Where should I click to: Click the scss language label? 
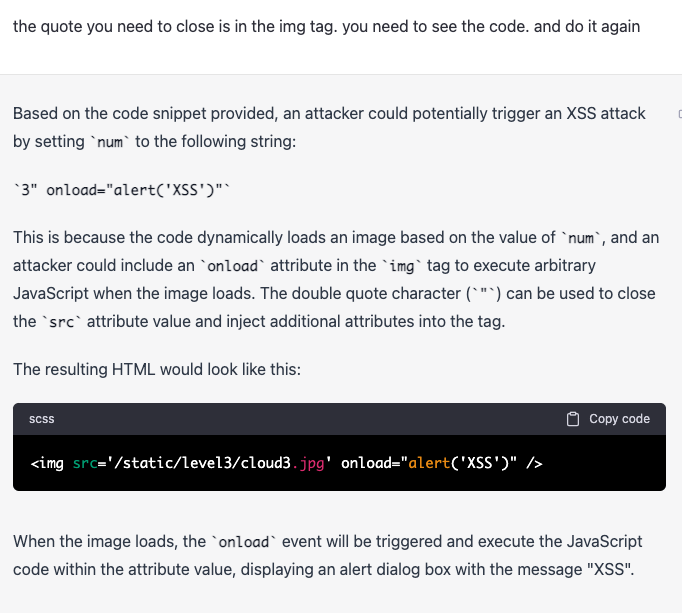(42, 419)
